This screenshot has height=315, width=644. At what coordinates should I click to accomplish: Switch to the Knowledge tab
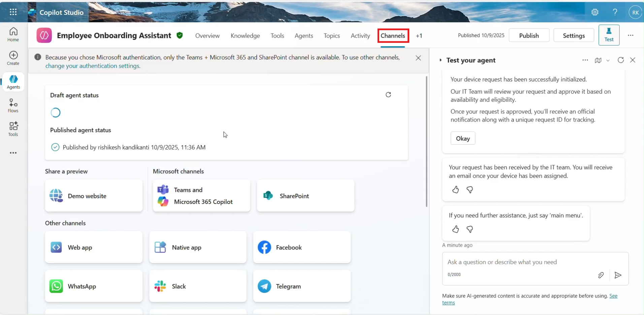click(x=245, y=36)
